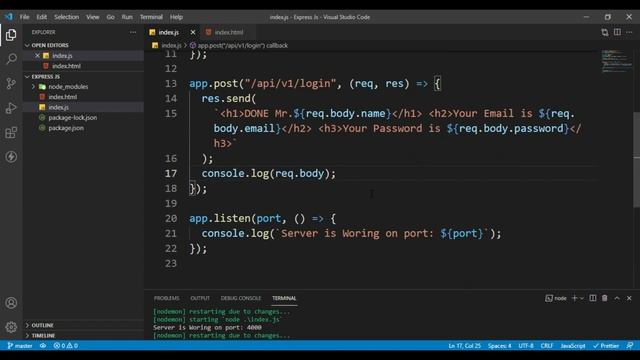Change language mode via JavaScript item
Image resolution: width=640 pixels, height=360 pixels.
click(x=573, y=346)
